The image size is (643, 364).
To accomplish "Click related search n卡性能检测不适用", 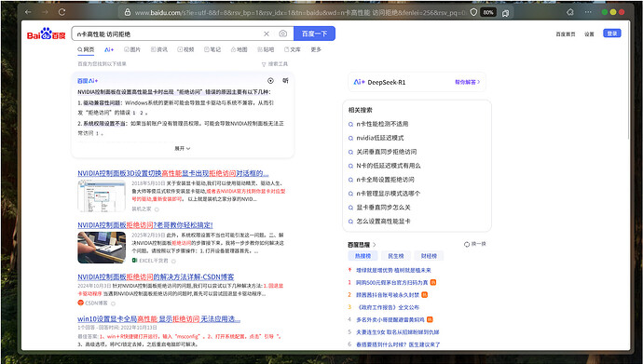I will point(382,124).
